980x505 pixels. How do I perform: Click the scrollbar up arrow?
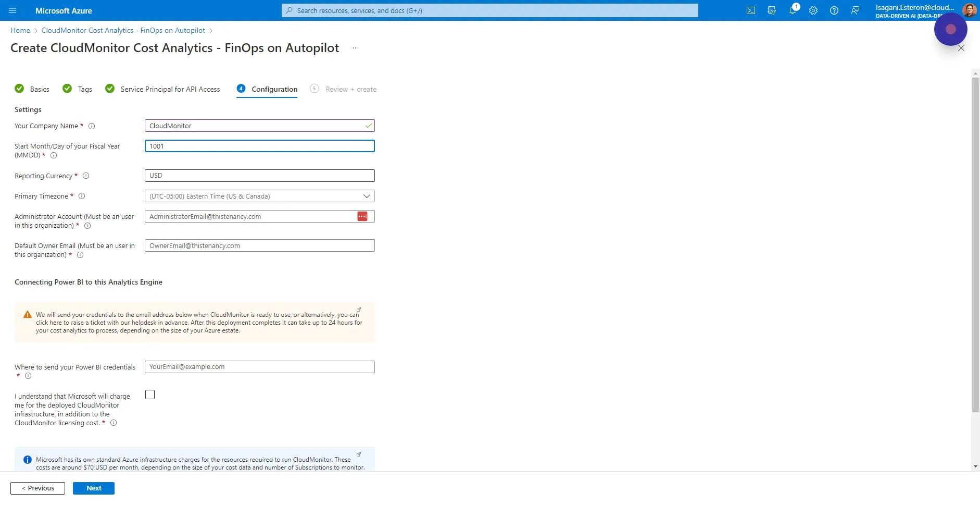pyautogui.click(x=976, y=74)
